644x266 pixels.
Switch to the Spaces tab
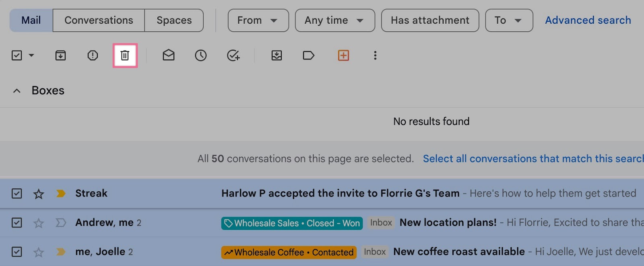pos(174,20)
